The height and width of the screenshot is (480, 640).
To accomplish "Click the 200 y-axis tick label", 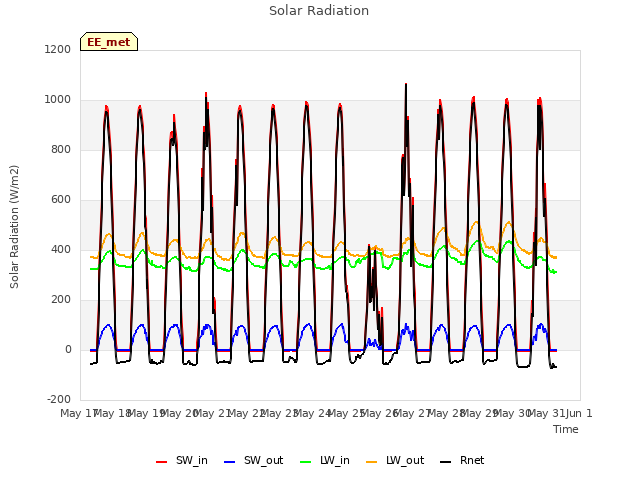I will (x=61, y=300).
